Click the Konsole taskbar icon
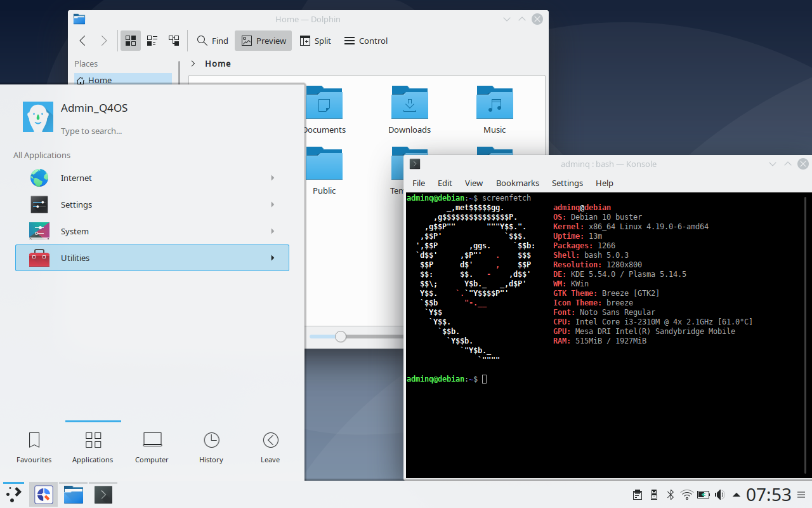812x508 pixels. 103,494
